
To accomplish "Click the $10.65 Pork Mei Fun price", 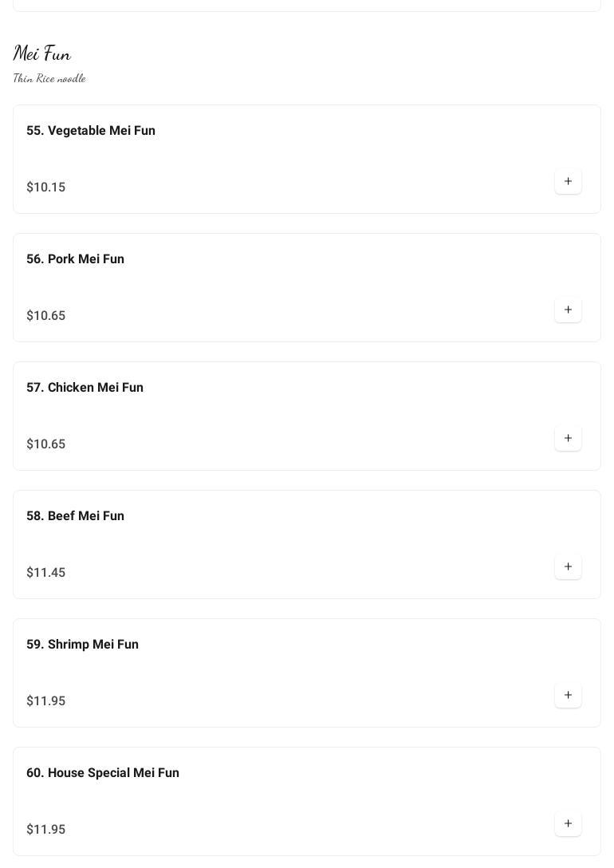I will (46, 316).
